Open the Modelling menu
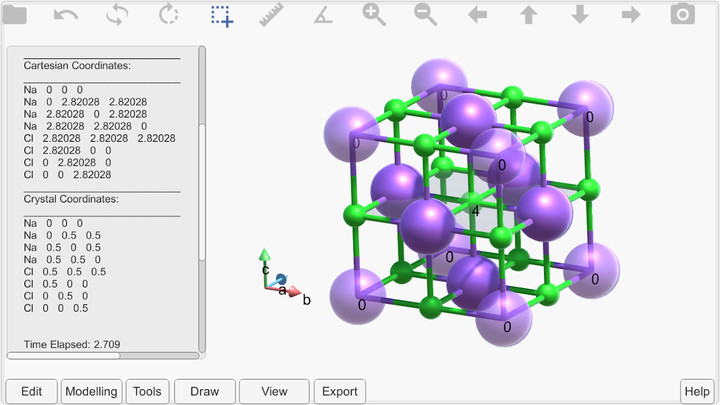Viewport: 720px width, 405px height. tap(91, 391)
